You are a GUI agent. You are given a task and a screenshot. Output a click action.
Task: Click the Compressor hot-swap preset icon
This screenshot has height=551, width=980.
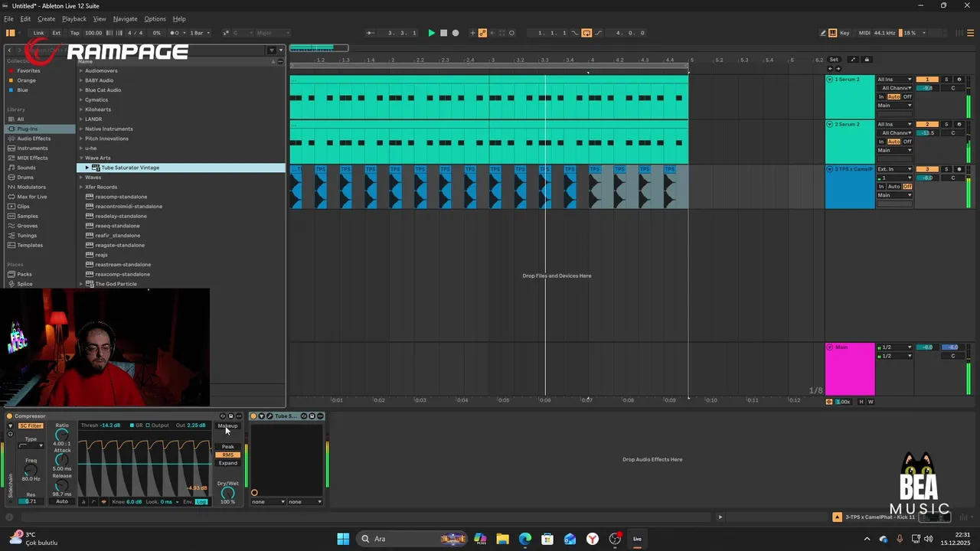pos(223,416)
